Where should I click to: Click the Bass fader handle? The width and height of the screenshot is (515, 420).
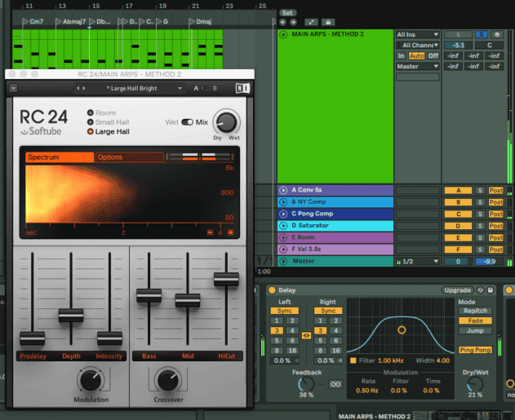(x=149, y=295)
